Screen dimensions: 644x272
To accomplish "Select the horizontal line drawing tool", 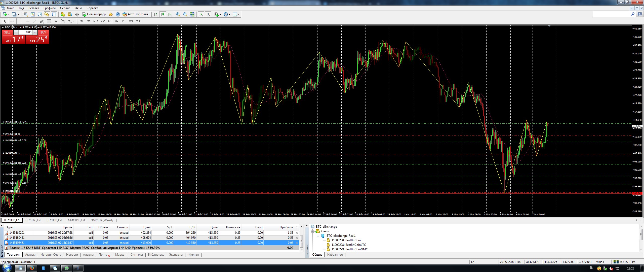I will 28,21.
